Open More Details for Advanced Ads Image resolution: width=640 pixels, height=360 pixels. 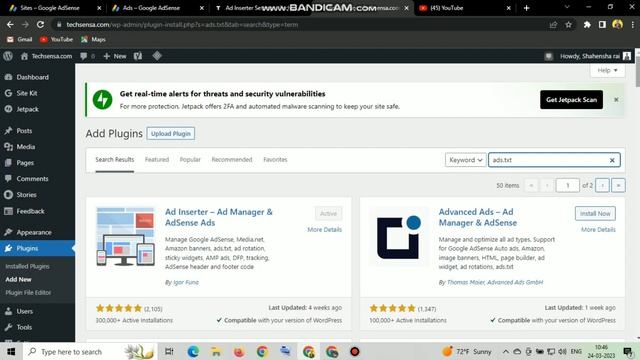pos(598,229)
